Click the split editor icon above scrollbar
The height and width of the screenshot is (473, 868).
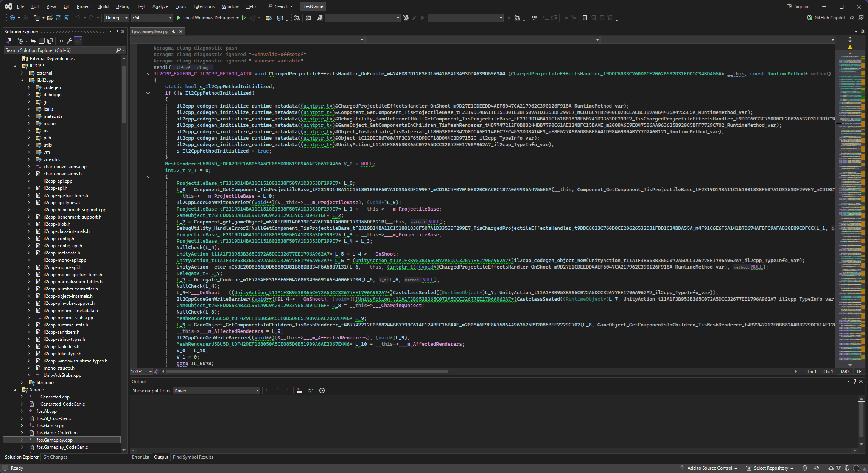pos(850,40)
